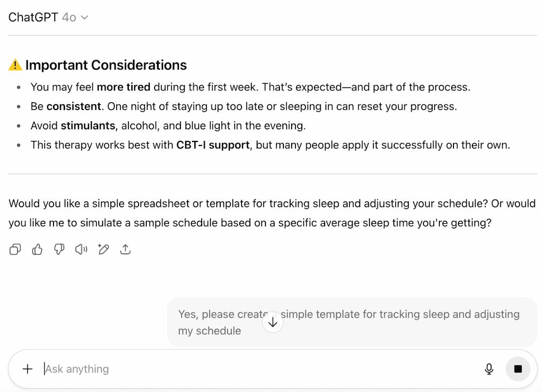
Task: Click the ChatGPT title in the header
Action: (x=32, y=16)
